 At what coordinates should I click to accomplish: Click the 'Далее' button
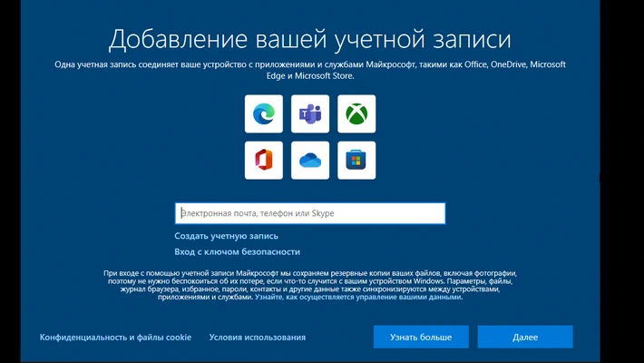point(525,337)
